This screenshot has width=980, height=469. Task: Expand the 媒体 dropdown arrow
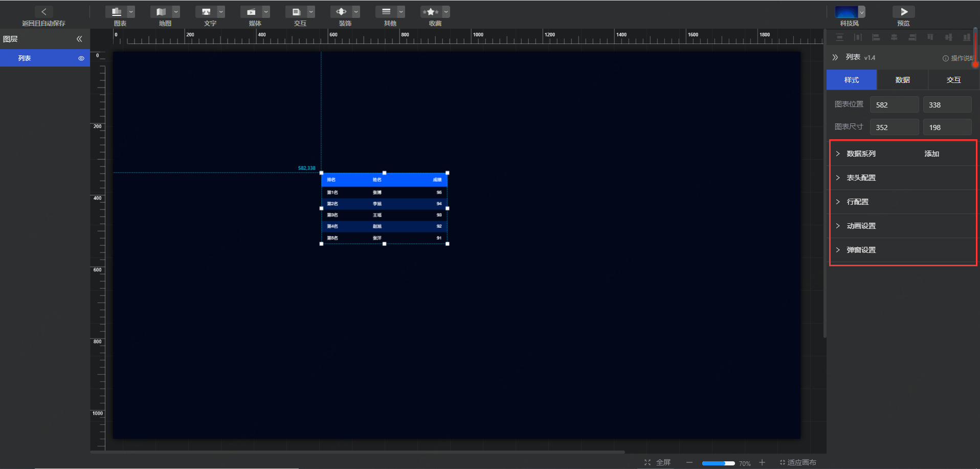click(x=266, y=11)
